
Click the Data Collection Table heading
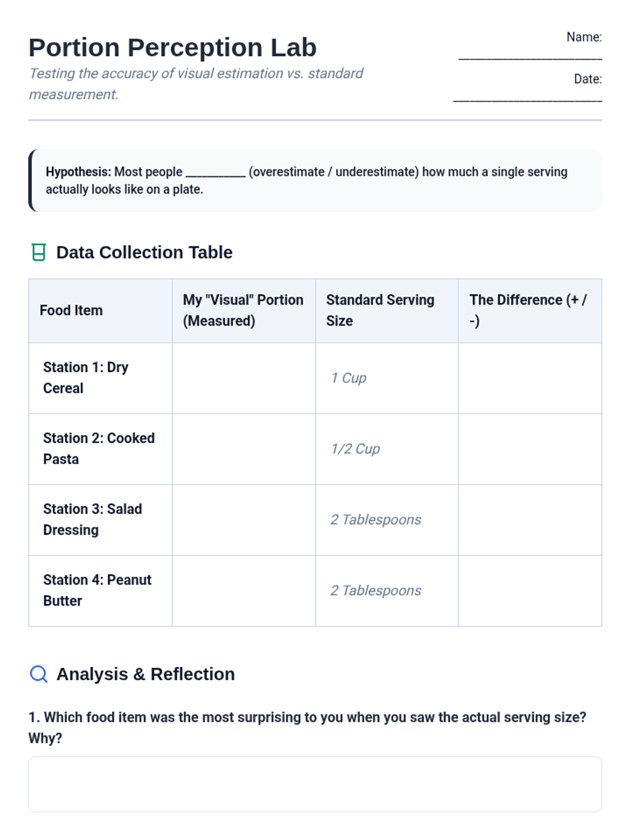tap(144, 253)
